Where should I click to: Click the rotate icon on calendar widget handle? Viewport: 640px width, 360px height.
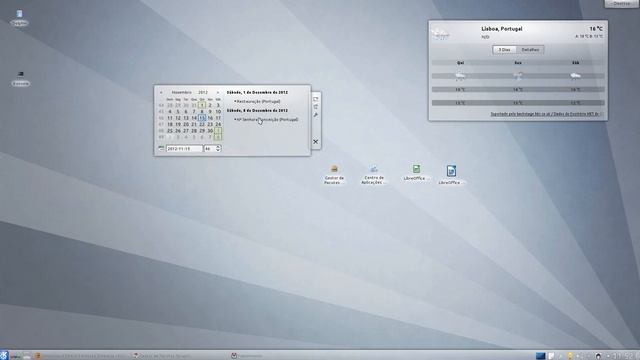coord(316,107)
